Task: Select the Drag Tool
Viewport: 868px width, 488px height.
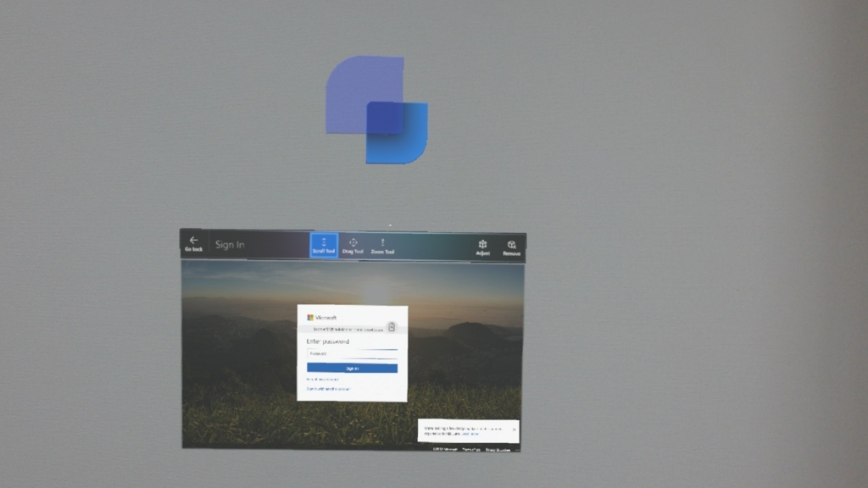Action: click(353, 246)
